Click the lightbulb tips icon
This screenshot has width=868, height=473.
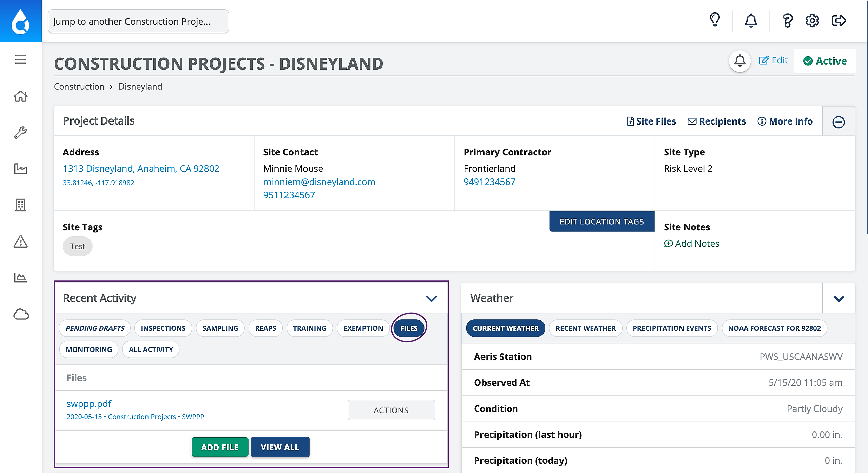point(715,20)
